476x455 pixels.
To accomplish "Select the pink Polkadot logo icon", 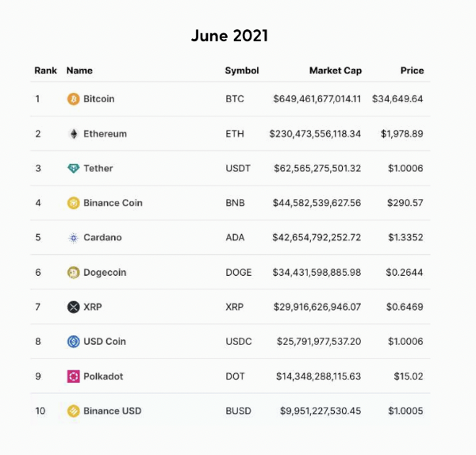I will pos(73,377).
